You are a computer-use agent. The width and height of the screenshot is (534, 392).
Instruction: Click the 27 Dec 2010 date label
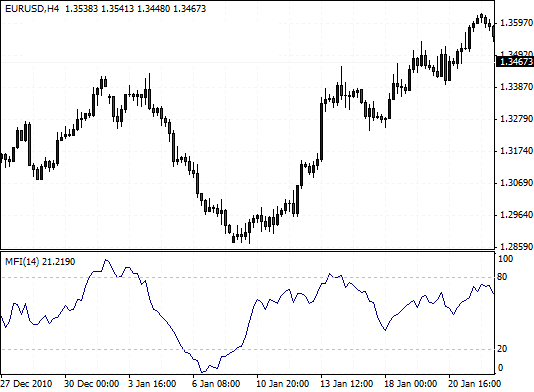[x=26, y=384]
